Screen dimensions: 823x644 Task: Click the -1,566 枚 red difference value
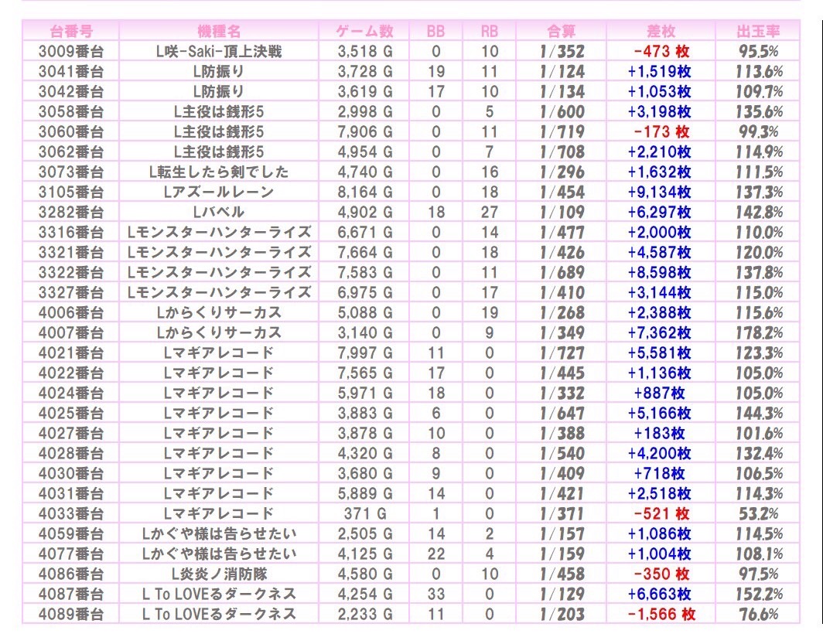[661, 615]
